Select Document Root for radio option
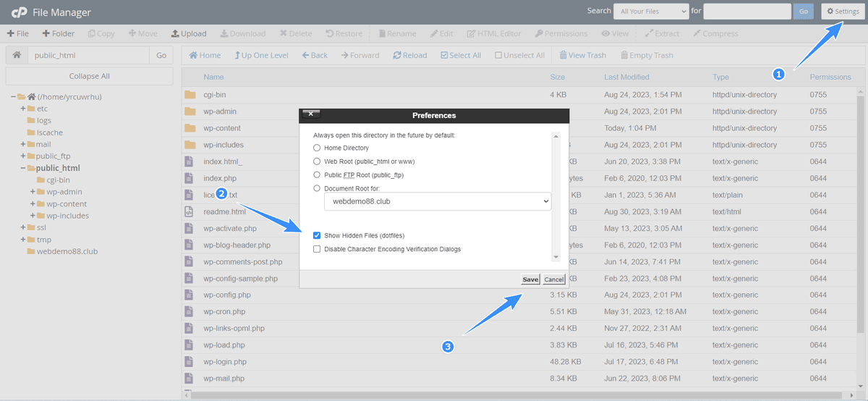This screenshot has width=868, height=401. coord(317,188)
